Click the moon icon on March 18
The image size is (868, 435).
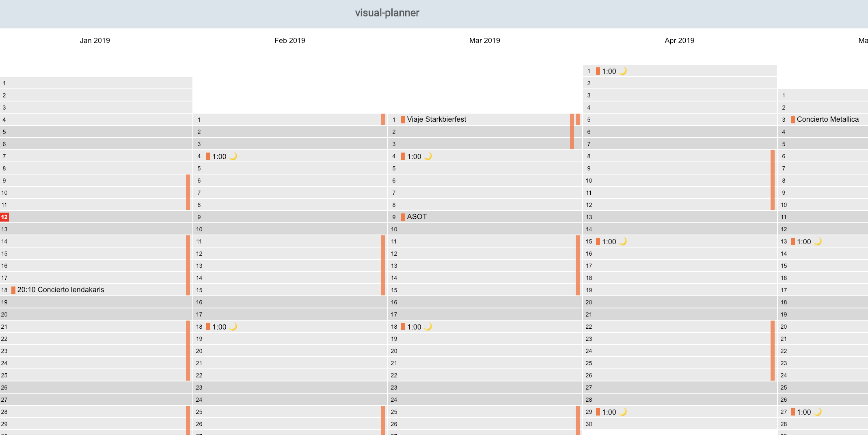click(x=428, y=327)
